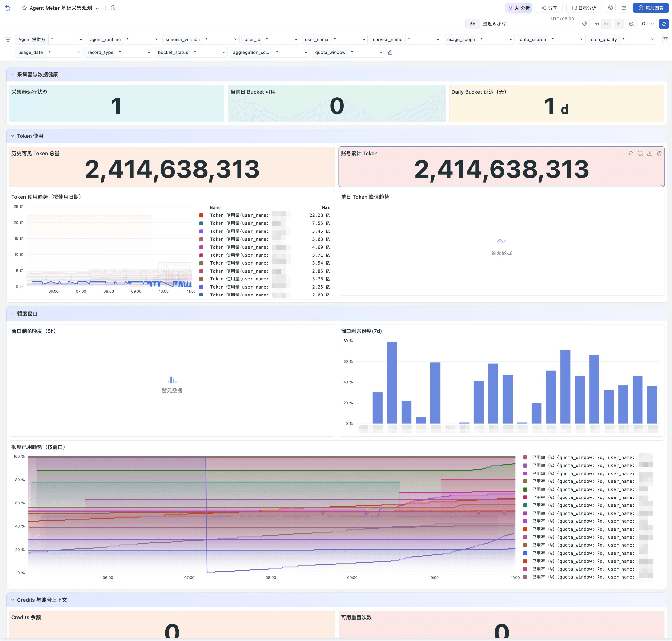Toggle the first red Token 使用量 legend swatch
The height and width of the screenshot is (641, 672).
point(201,215)
